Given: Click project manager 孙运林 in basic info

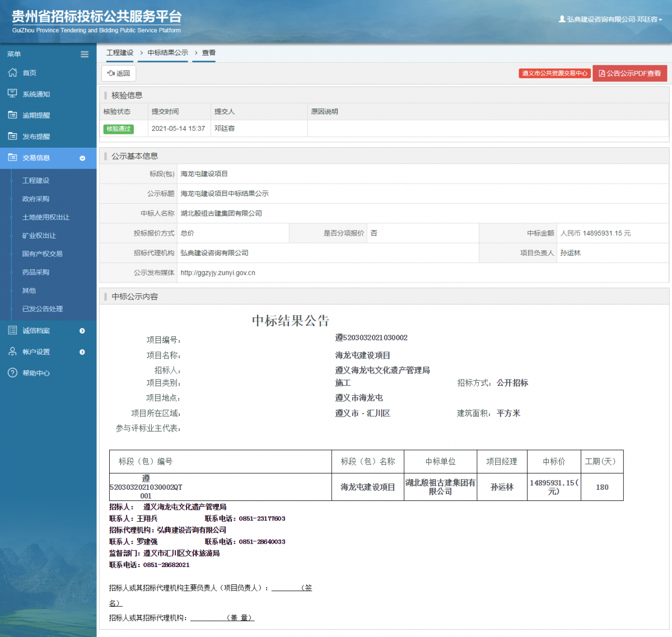Looking at the screenshot, I should tap(571, 253).
